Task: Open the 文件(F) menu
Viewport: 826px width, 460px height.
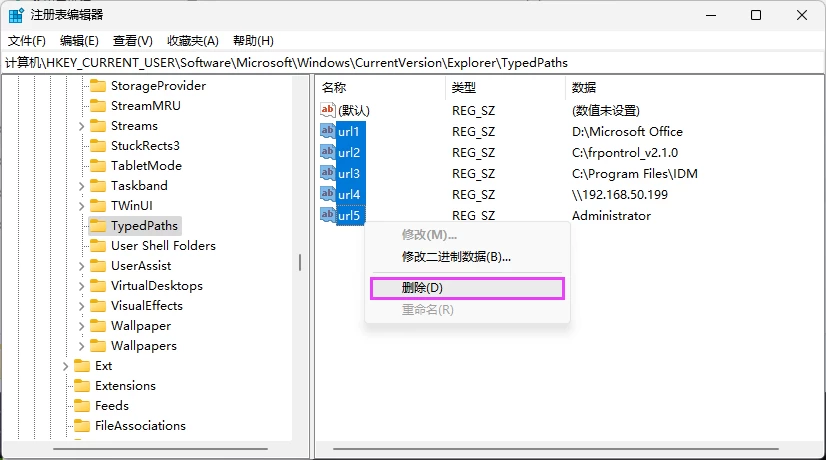Action: click(x=27, y=41)
